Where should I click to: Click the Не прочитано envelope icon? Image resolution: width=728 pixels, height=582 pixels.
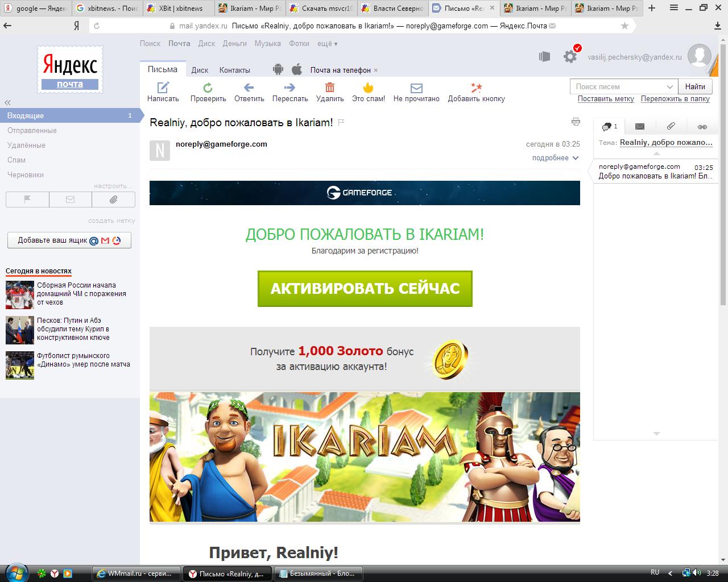(416, 88)
